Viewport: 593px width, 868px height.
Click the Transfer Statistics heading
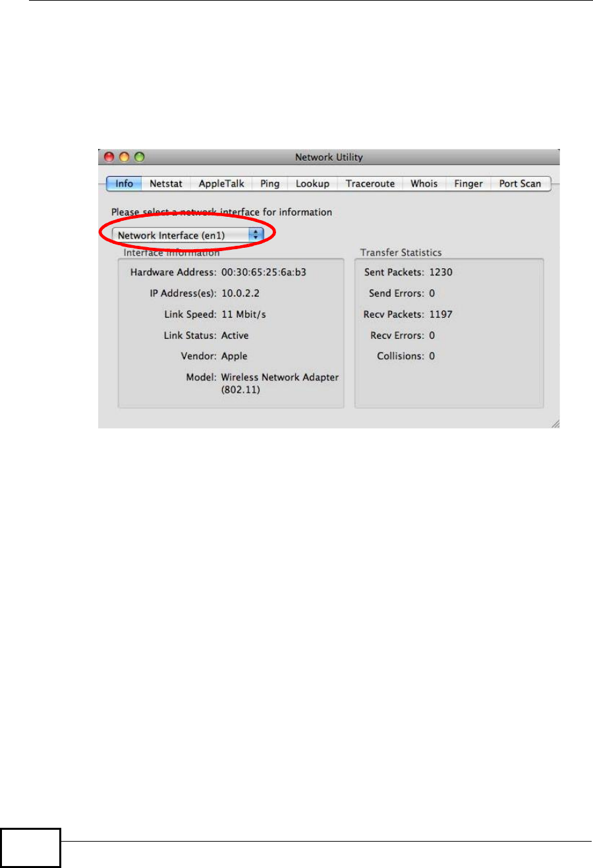click(x=401, y=252)
